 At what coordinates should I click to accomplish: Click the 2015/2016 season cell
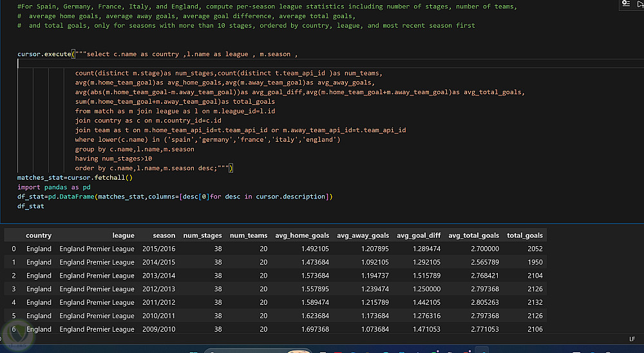(x=158, y=249)
